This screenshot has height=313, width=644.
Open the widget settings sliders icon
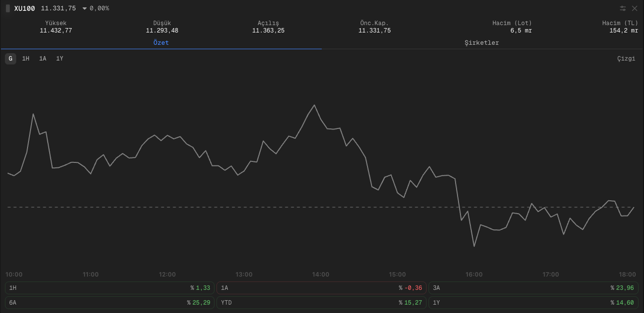point(623,8)
